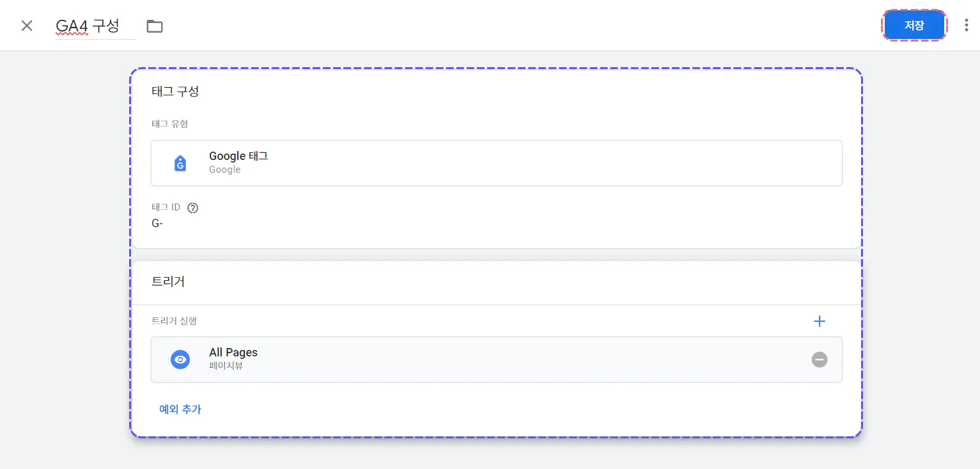The image size is (980, 469).
Task: Open the All Pages trigger name
Action: pos(233,353)
